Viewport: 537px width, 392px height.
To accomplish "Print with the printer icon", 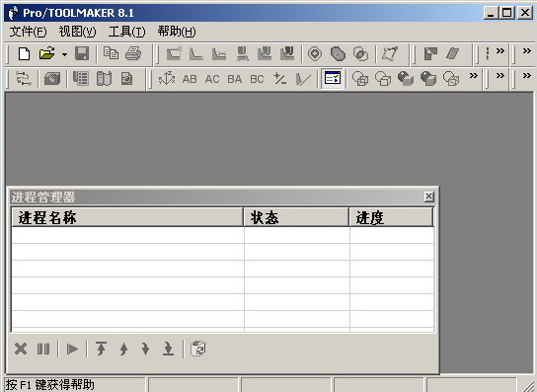I will click(x=133, y=53).
